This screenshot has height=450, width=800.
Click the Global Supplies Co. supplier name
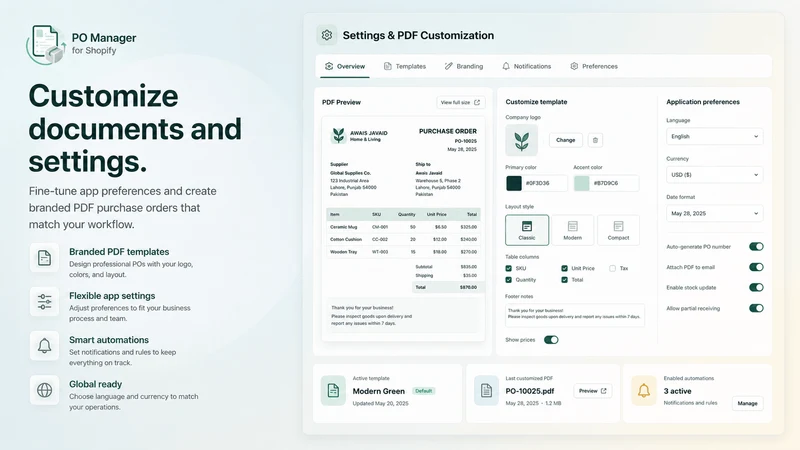point(351,173)
